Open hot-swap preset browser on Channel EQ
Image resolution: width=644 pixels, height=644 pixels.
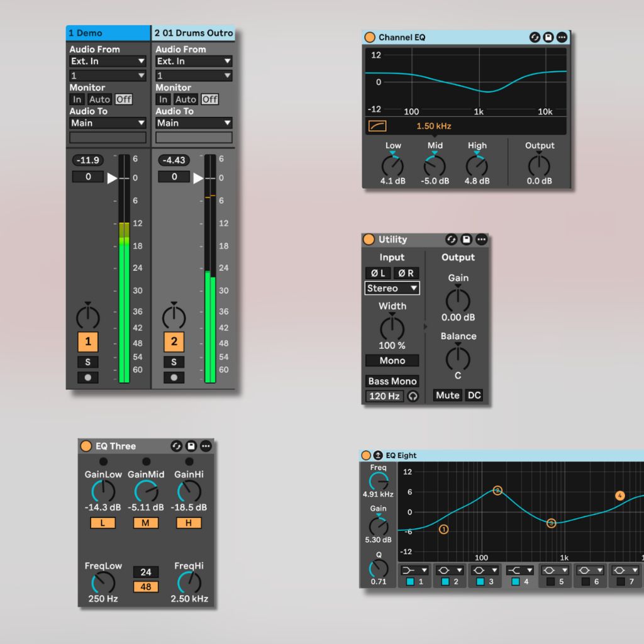tap(535, 37)
